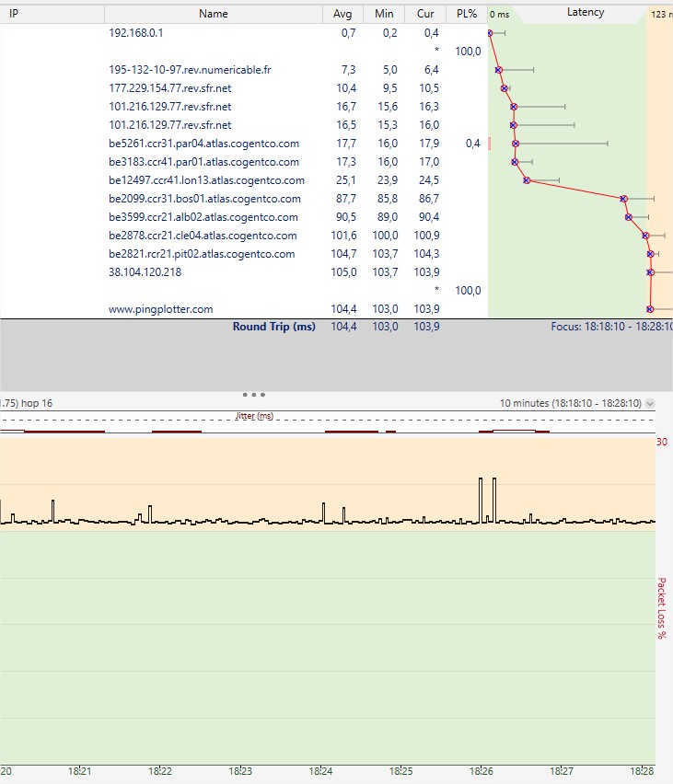Open the 10 minutes timeframe dropdown
This screenshot has width=673, height=784.
point(651,403)
